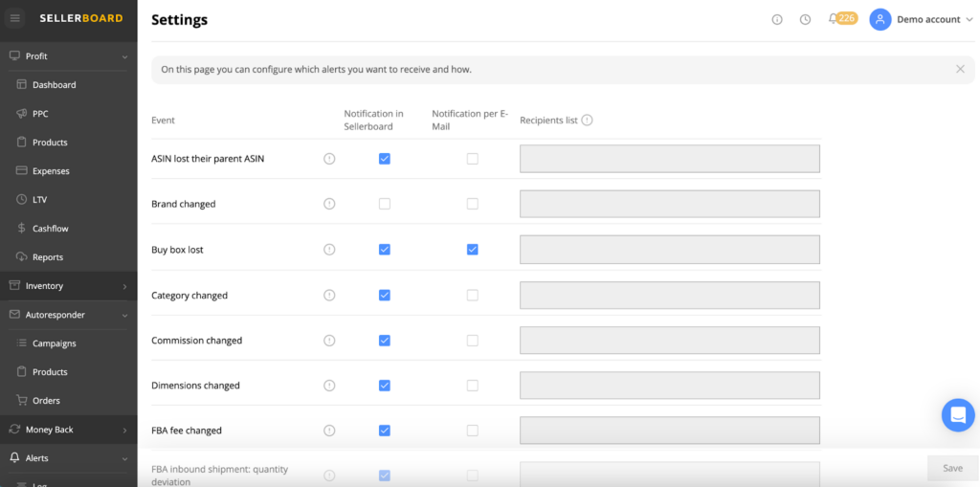Open Campaigns under Autoresponder

pos(55,343)
